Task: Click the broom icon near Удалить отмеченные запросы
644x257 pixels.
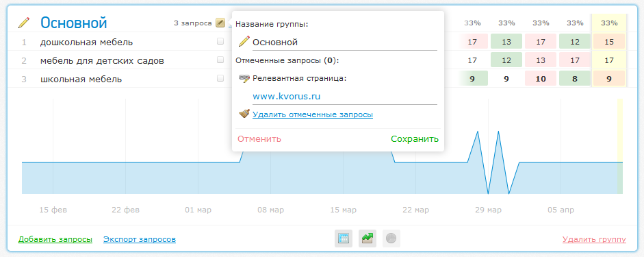Action: (x=244, y=114)
